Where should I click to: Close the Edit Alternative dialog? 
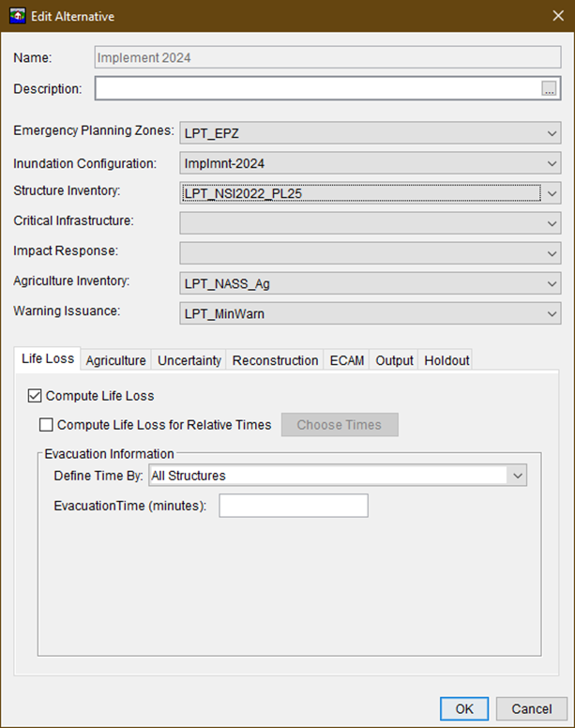tap(558, 16)
